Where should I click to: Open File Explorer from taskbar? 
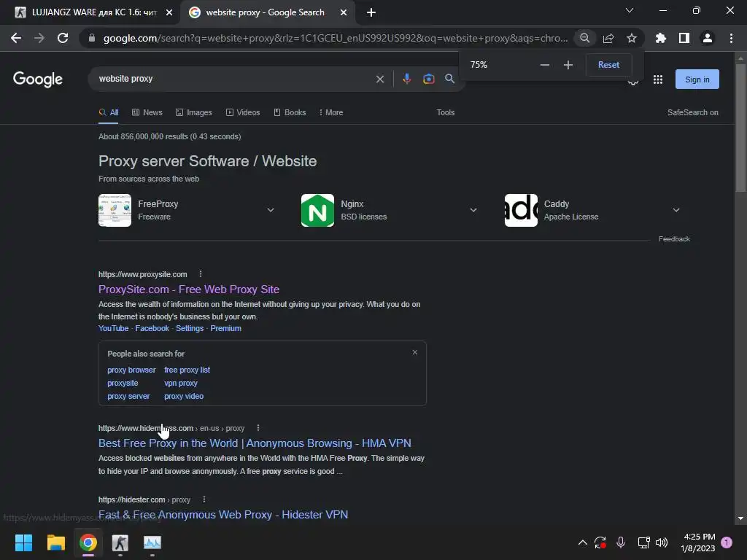point(55,542)
